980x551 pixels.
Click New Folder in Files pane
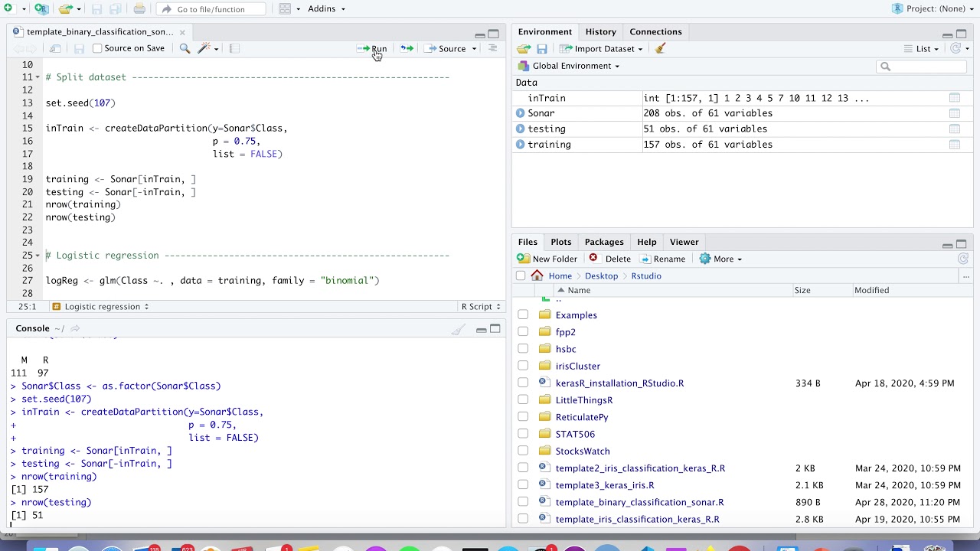[547, 259]
